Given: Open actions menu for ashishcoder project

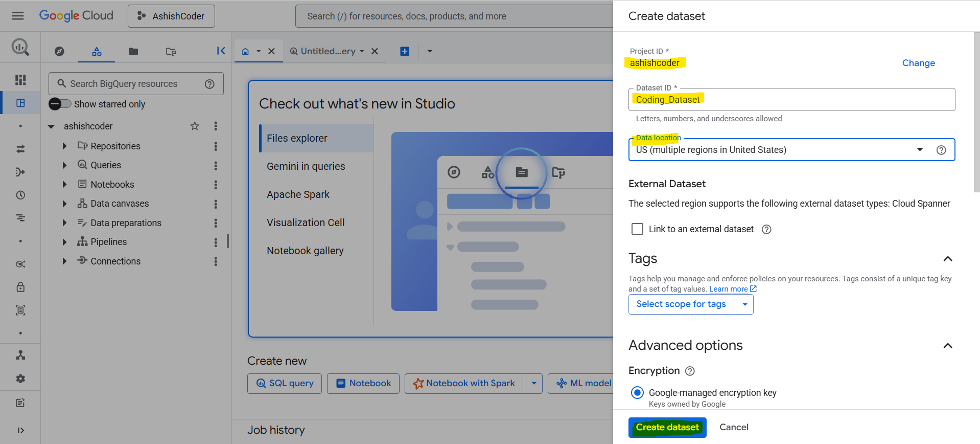Looking at the screenshot, I should pyautogui.click(x=216, y=126).
